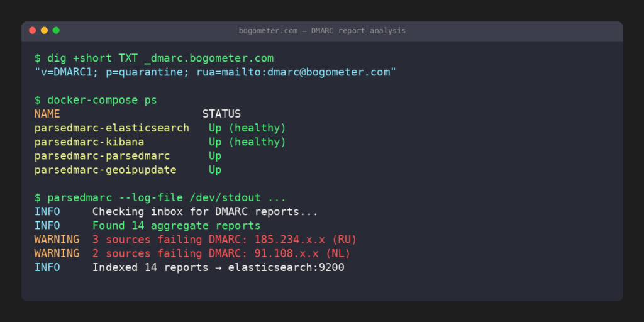Click the yellow minimize window button
The image size is (644, 322).
(44, 30)
